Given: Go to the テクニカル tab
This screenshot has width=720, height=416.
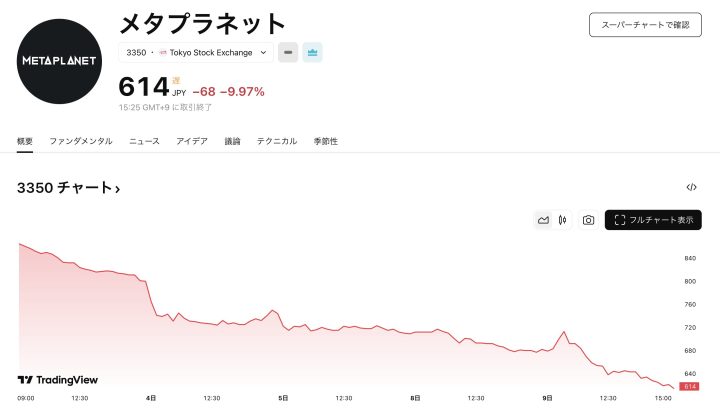Looking at the screenshot, I should click(277, 142).
